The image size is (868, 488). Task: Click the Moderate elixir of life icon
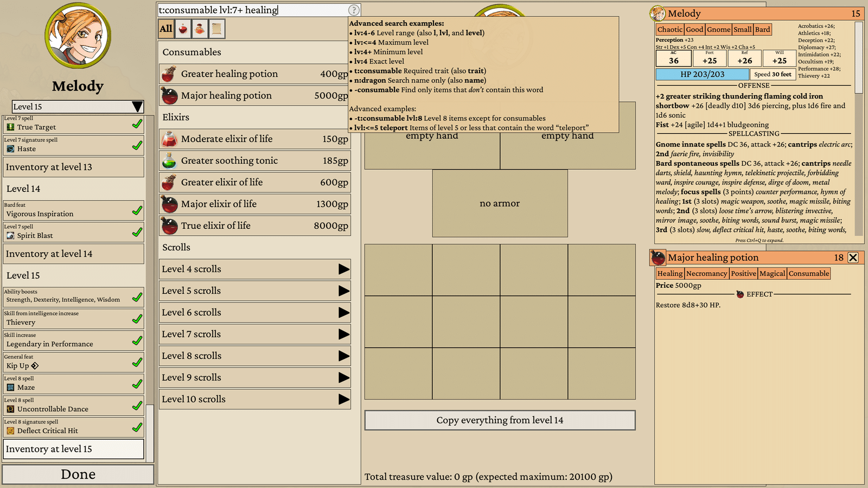tap(169, 139)
